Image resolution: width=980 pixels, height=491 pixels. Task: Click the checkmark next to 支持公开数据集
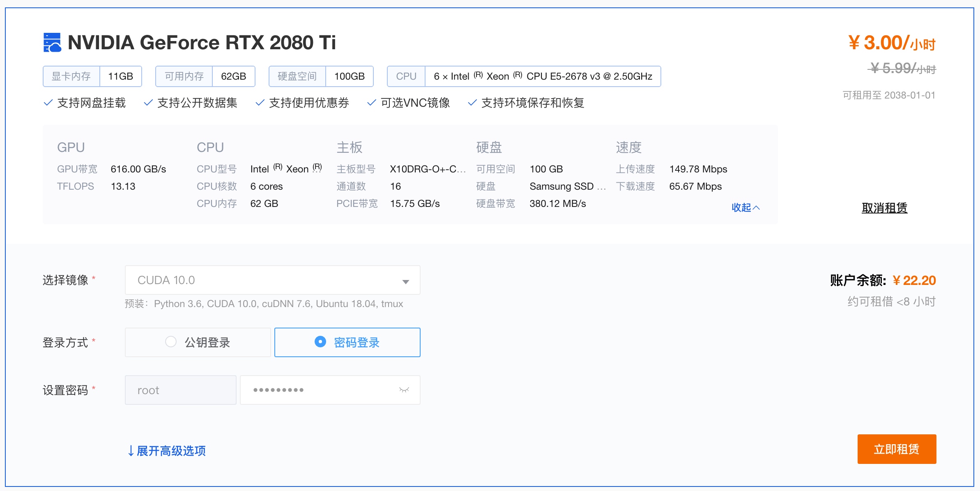tap(148, 103)
